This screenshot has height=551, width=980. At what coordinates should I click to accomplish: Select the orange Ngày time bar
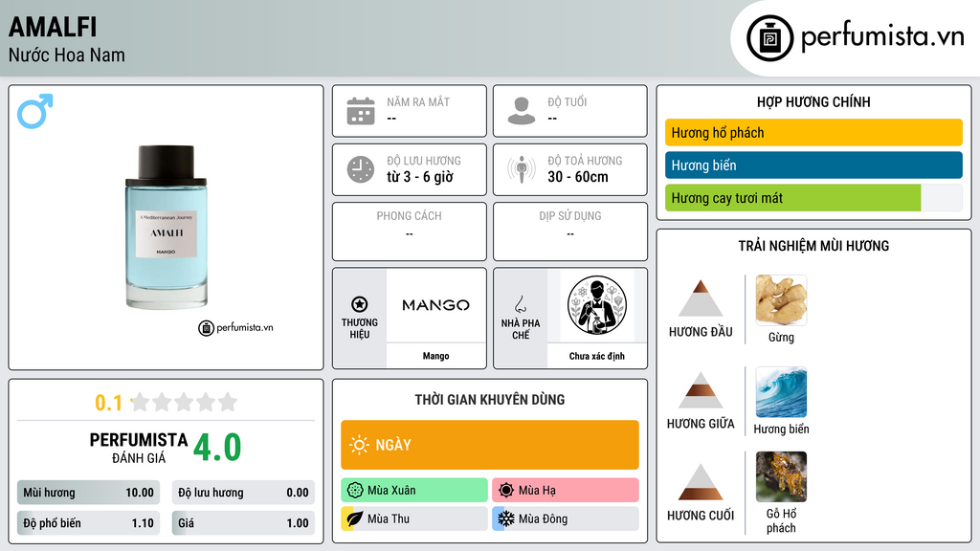tap(490, 445)
